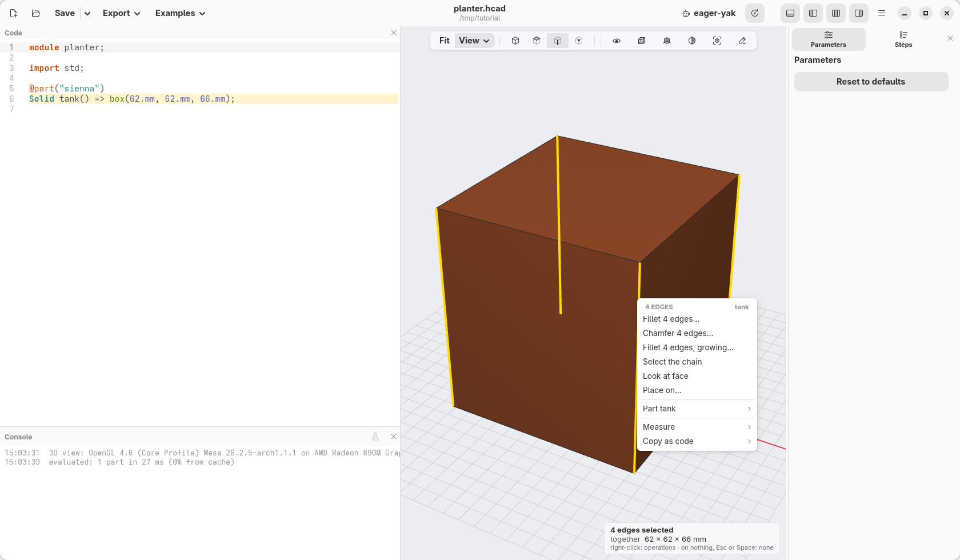
Task: Toggle the left code panel layout icon
Action: 813,13
